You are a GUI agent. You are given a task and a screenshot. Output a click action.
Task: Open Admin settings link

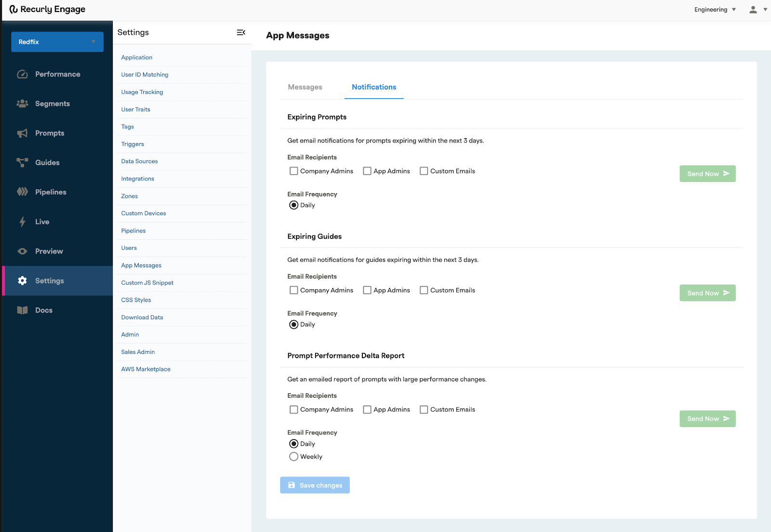pyautogui.click(x=130, y=335)
